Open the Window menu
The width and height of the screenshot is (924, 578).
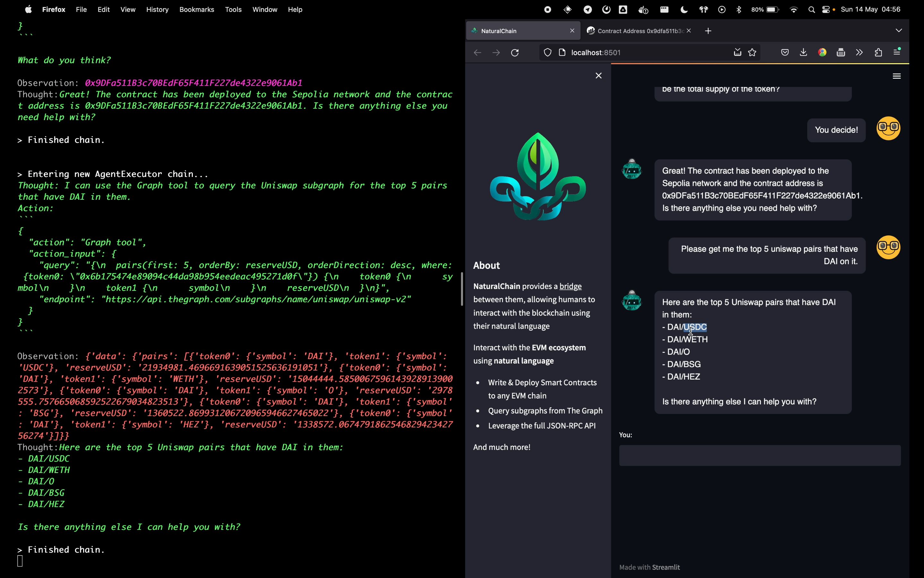[265, 10]
